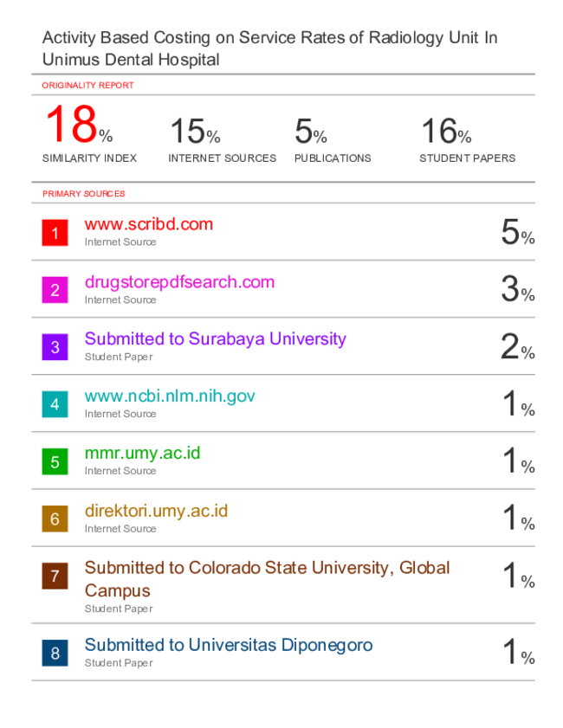
Task: Open the direktori.umy.ac.id source link
Action: coord(156,511)
